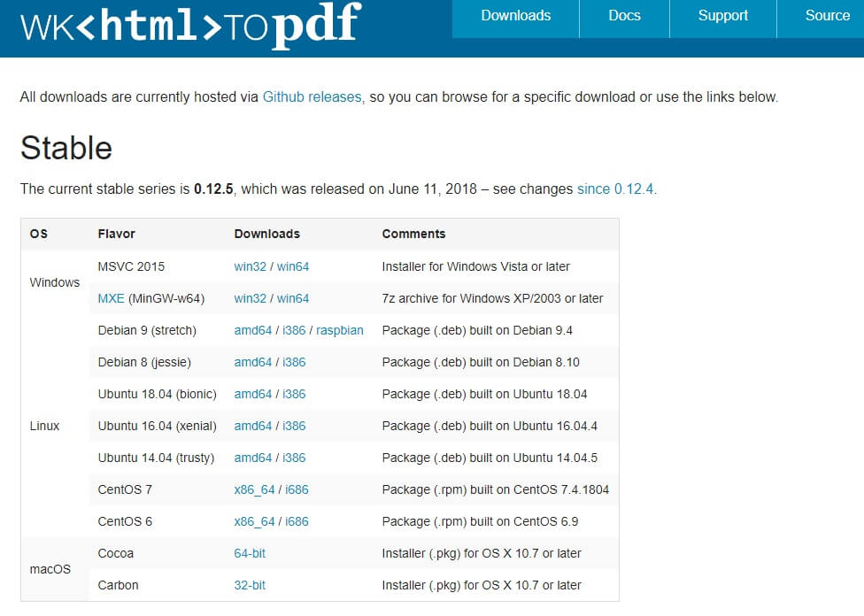
Task: Select 'Package (.deb) built on Ubuntu 16.04.4'
Action: tap(490, 427)
